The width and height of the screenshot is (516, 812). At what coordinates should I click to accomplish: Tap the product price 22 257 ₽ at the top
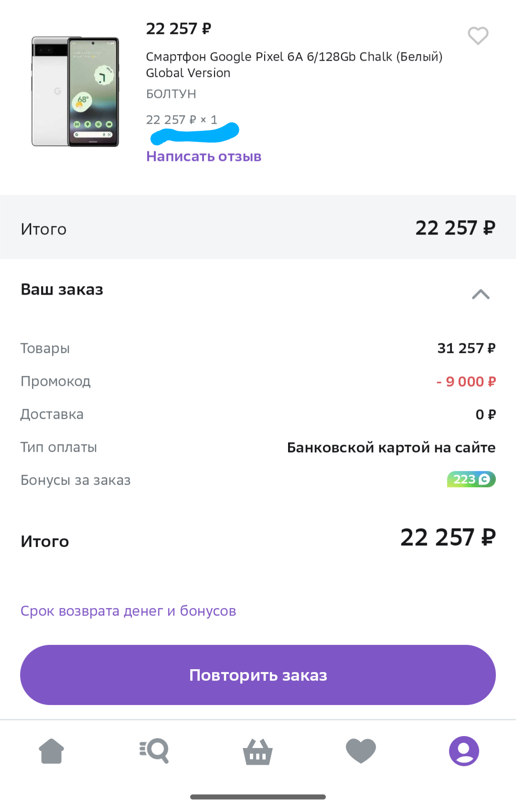tap(178, 29)
